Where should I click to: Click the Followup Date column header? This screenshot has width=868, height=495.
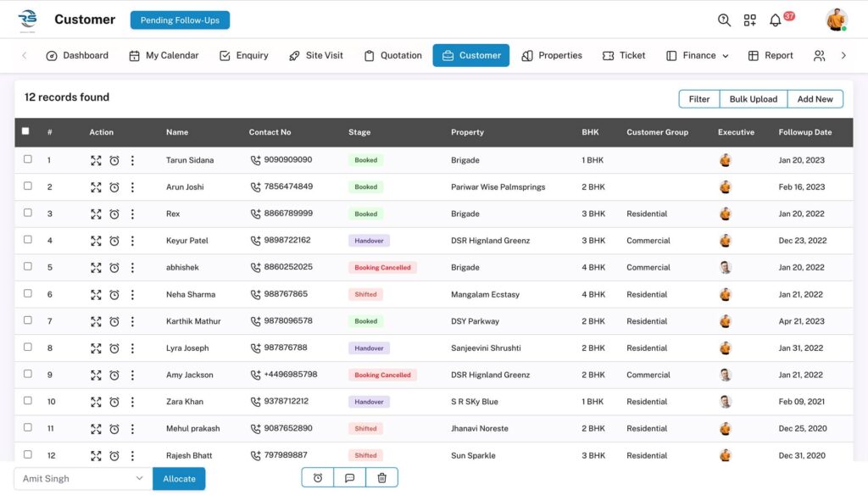[x=805, y=132]
